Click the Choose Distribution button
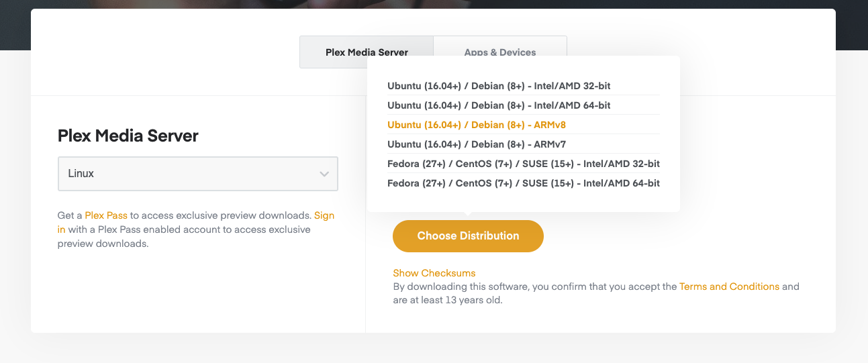 point(468,236)
